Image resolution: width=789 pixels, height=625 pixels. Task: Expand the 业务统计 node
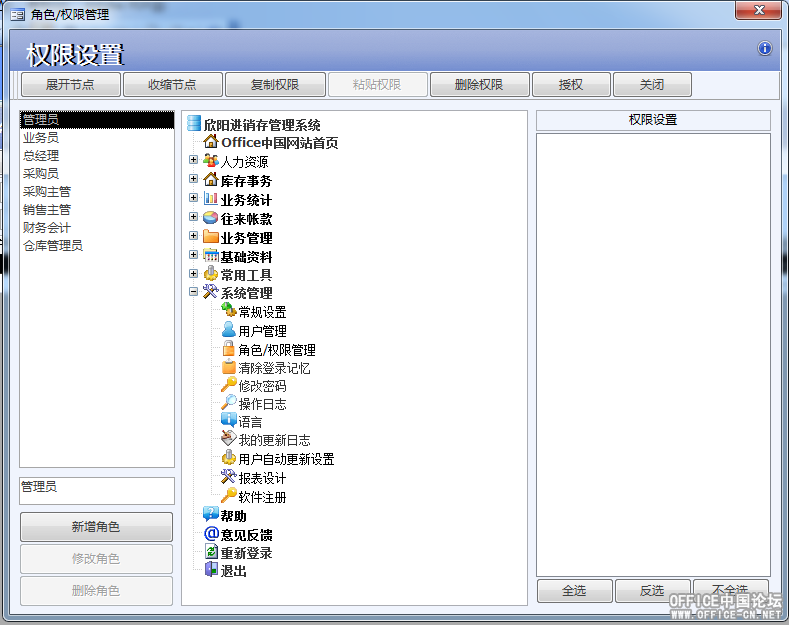point(193,198)
